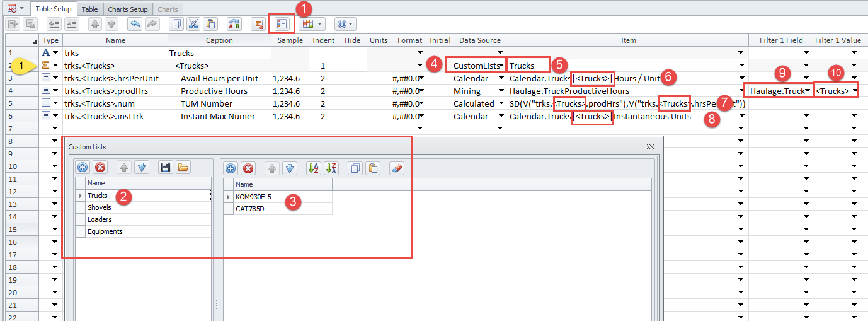Image resolution: width=868 pixels, height=321 pixels.
Task: Open the Type dropdown for row 1
Action: pos(55,54)
